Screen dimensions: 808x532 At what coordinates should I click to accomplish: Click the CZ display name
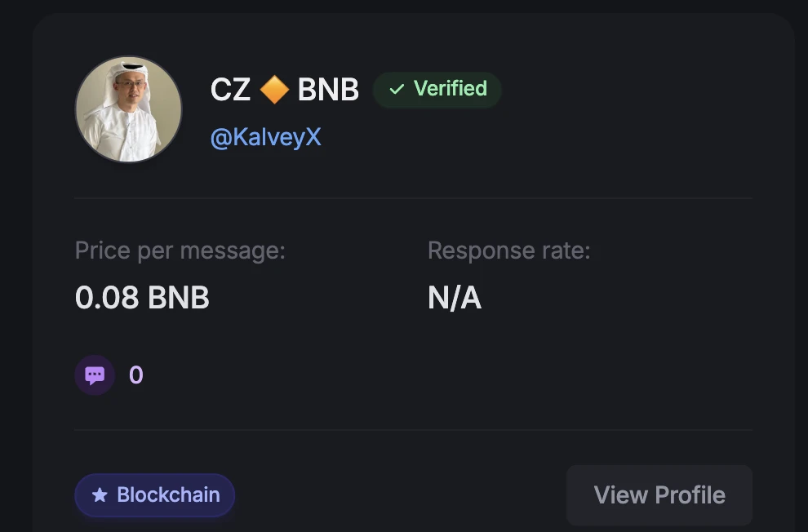(230, 90)
